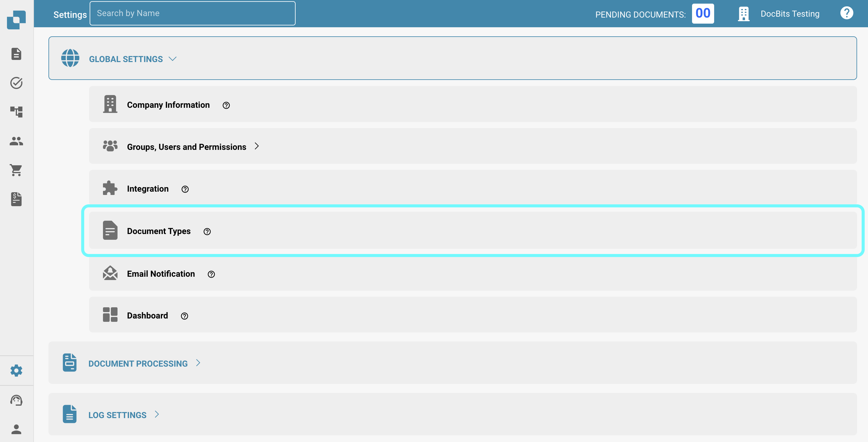The width and height of the screenshot is (868, 442).
Task: Select the people group sidebar icon
Action: point(16,141)
